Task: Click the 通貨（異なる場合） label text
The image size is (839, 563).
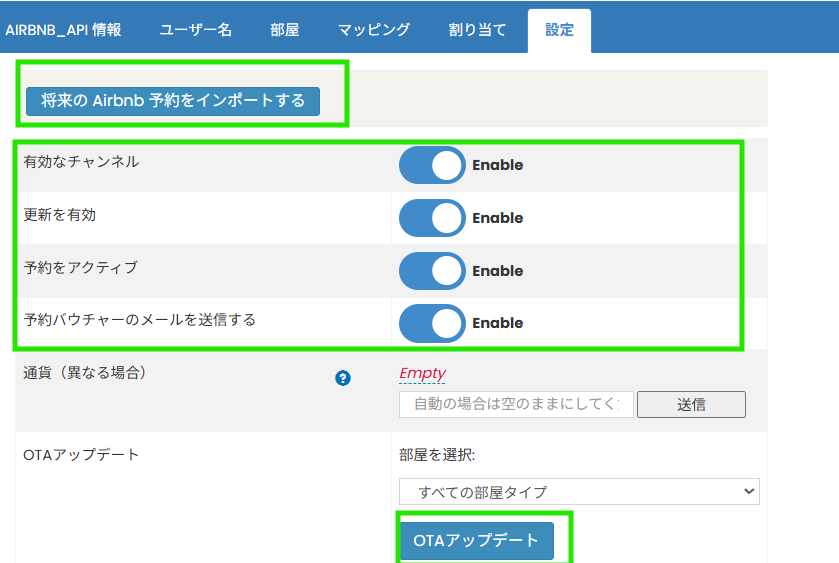Action: click(x=85, y=373)
